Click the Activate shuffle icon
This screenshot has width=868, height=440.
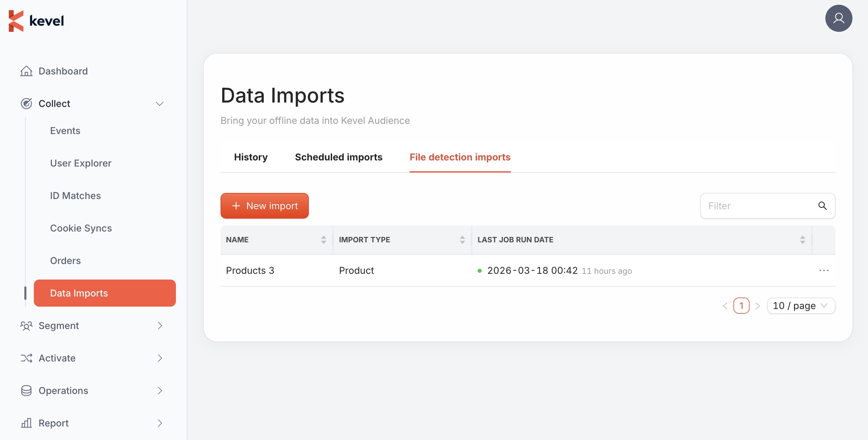click(26, 358)
